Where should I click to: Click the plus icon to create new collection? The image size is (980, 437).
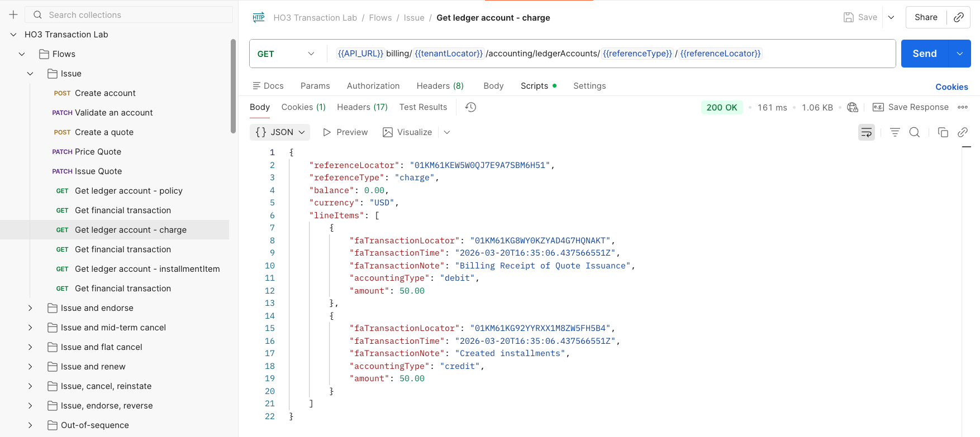pos(13,15)
